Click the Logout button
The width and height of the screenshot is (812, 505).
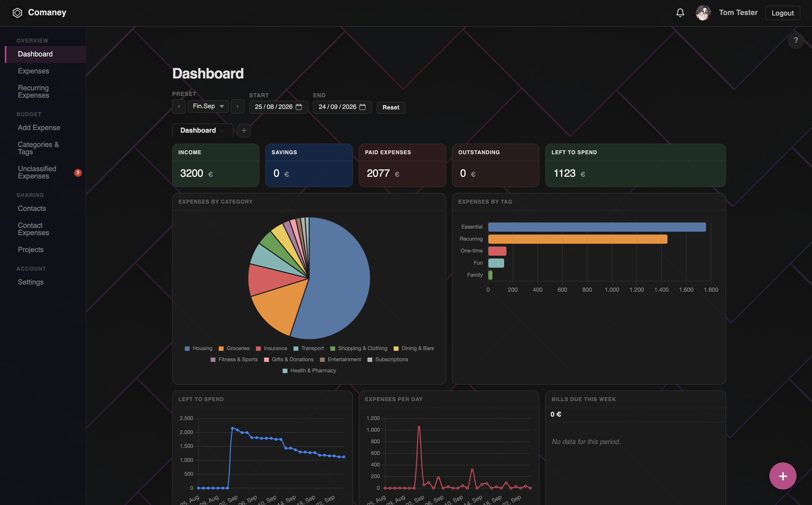click(x=782, y=13)
